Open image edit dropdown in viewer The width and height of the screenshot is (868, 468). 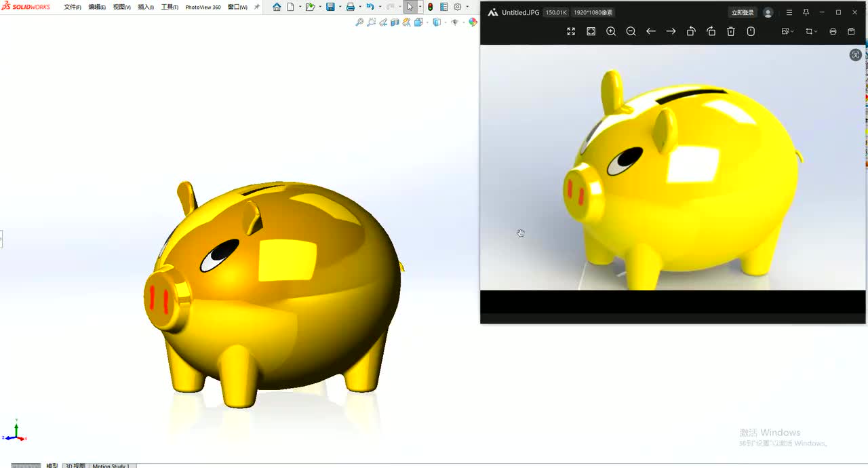(787, 31)
